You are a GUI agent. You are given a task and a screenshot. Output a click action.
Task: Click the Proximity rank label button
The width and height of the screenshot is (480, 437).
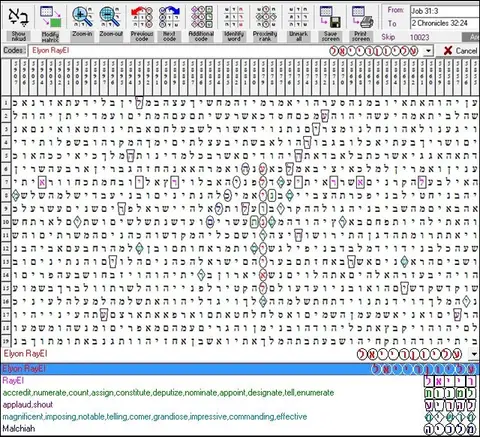[265, 36]
